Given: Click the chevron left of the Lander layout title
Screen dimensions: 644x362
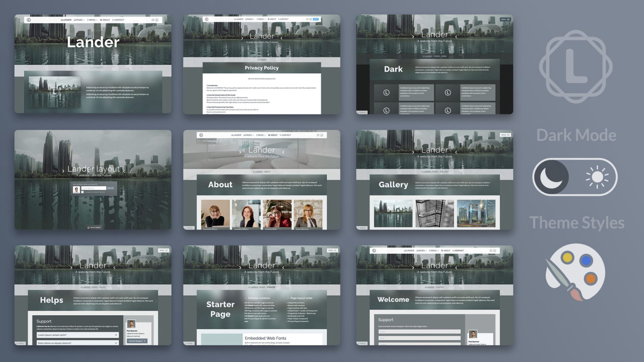Looking at the screenshot, I should pyautogui.click(x=63, y=171).
